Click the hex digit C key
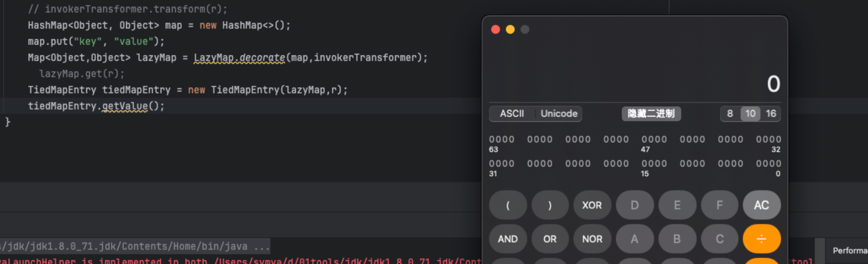This screenshot has width=868, height=264. (x=719, y=239)
